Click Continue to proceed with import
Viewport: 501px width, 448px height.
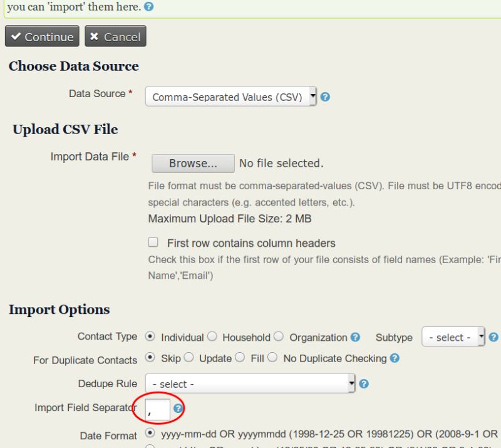click(42, 36)
